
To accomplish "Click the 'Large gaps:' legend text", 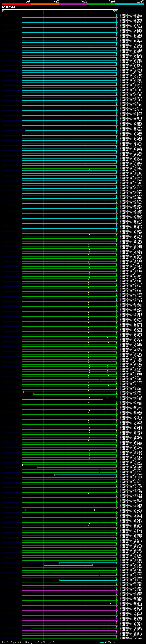I will tap(10, 642).
